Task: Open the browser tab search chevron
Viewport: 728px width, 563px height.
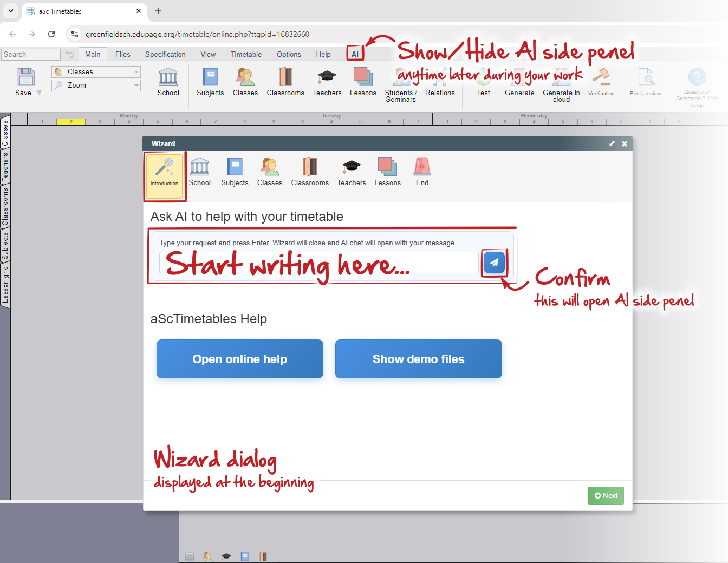Action: (x=11, y=11)
